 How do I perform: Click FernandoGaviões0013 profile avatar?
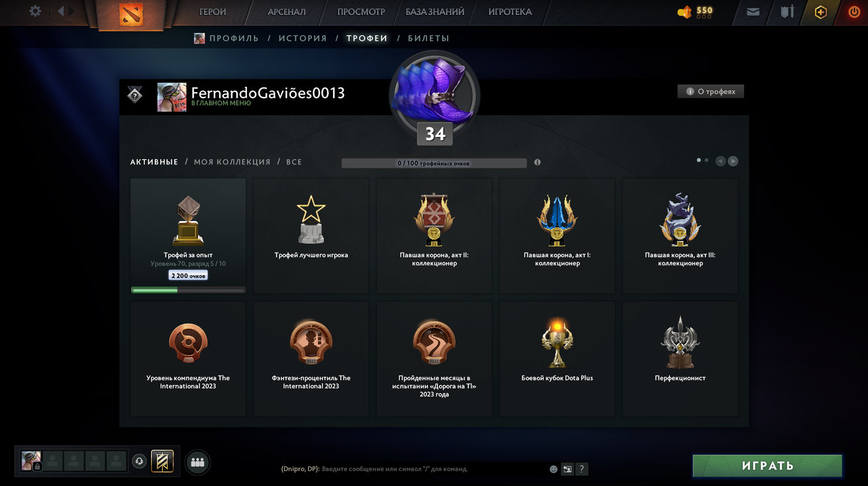tap(172, 98)
